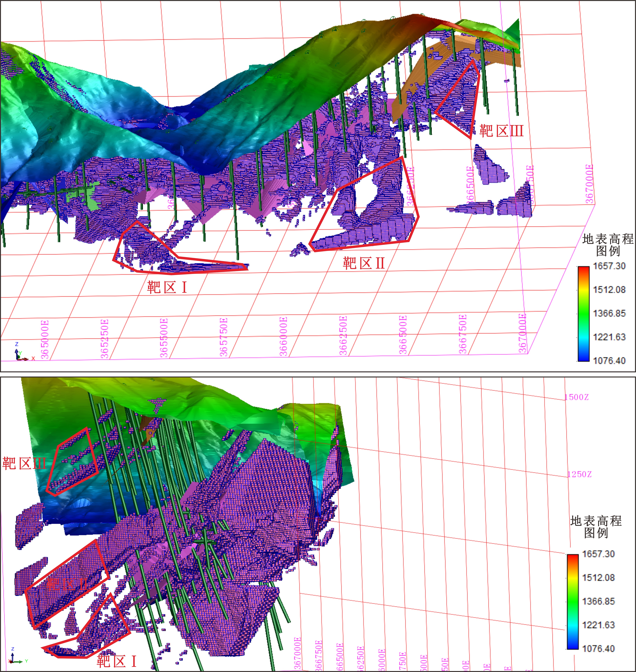Click the 靶区III label in top view
Viewport: 636px width, 672px height.
coord(501,131)
